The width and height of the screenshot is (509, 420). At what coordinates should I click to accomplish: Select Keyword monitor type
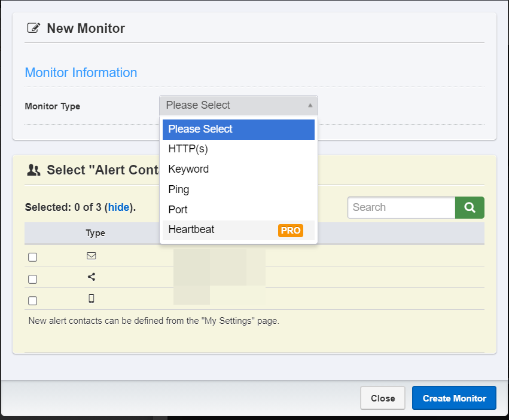239,169
